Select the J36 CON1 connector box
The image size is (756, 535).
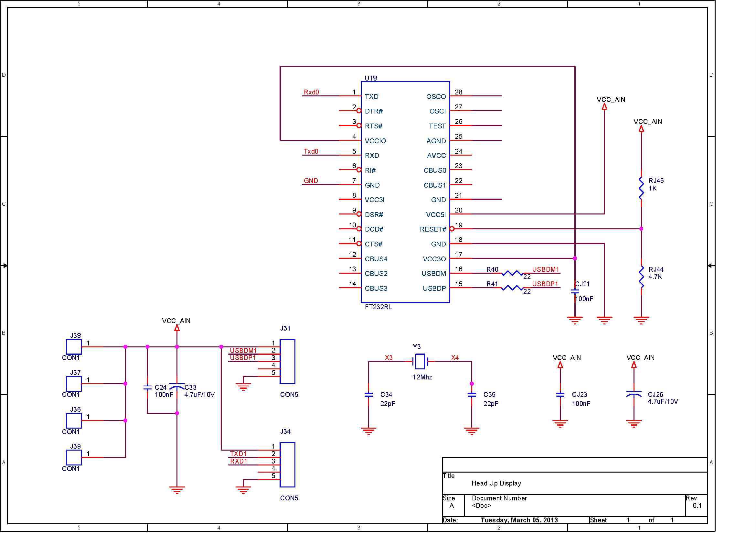click(74, 421)
